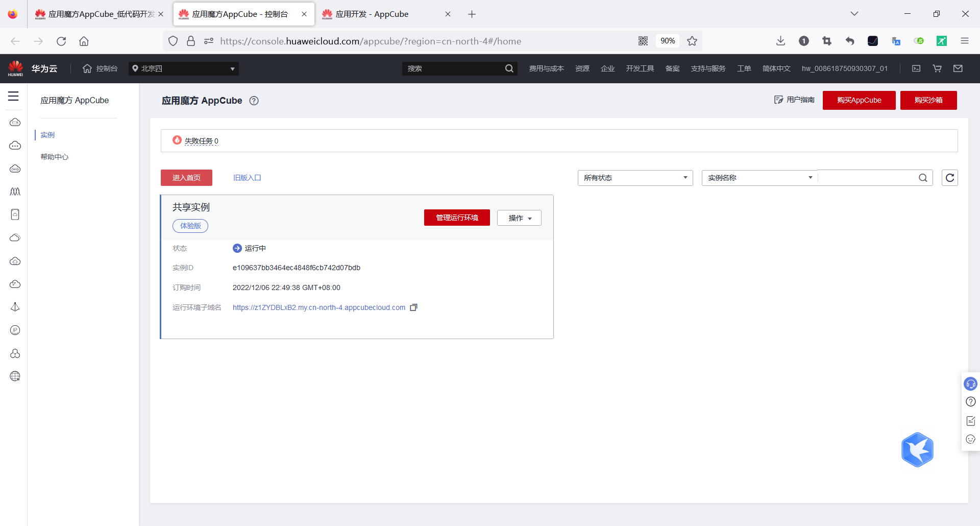
Task: Open the 备案 menu item
Action: coord(672,68)
